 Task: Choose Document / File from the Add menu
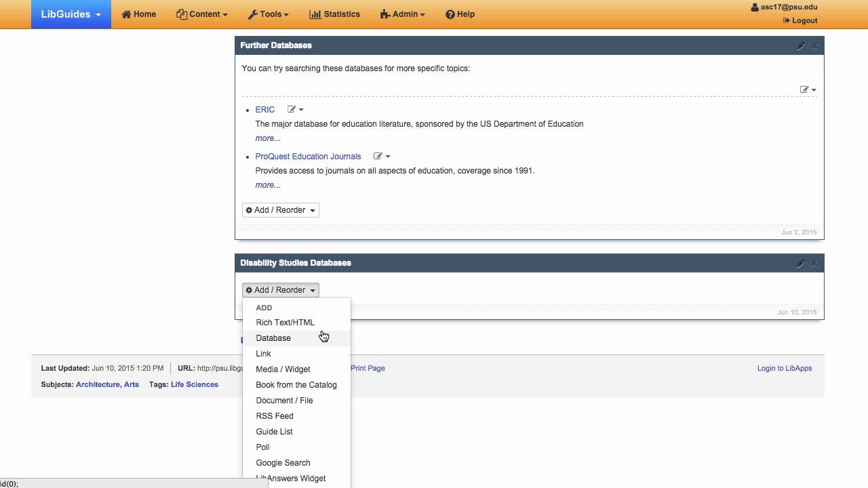point(297,401)
